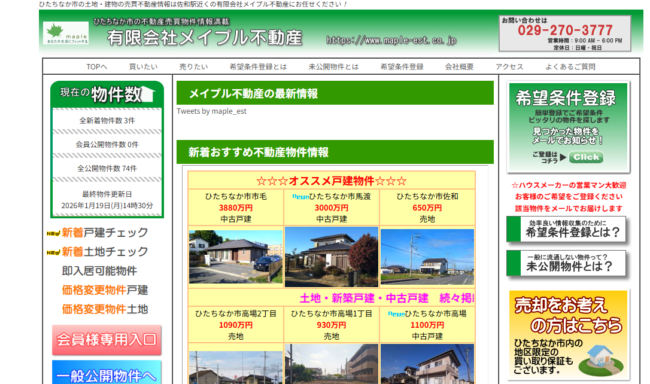Image resolution: width=650 pixels, height=384 pixels.
Task: Open 希望条件登録とは in the navigation bar
Action: pos(258,67)
